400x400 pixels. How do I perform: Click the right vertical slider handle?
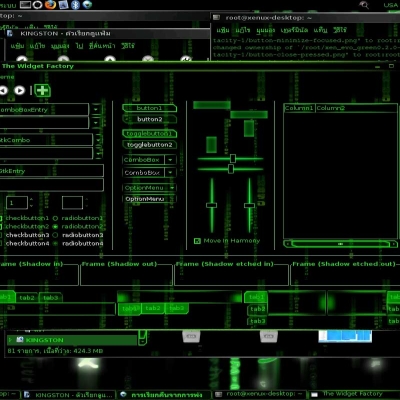click(249, 205)
